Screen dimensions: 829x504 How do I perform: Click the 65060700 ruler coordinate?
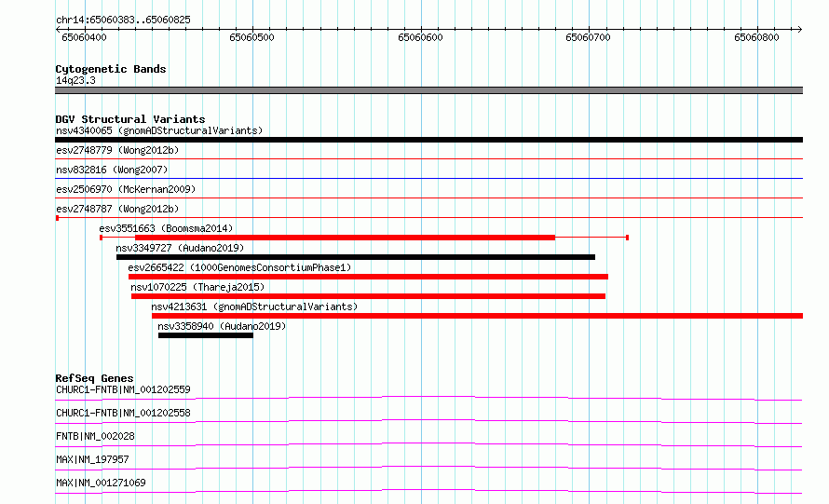[x=588, y=37]
